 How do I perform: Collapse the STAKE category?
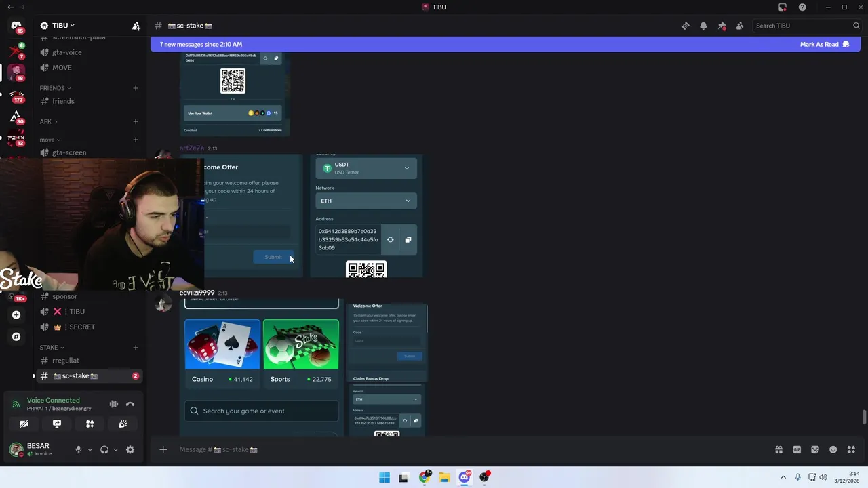click(52, 348)
